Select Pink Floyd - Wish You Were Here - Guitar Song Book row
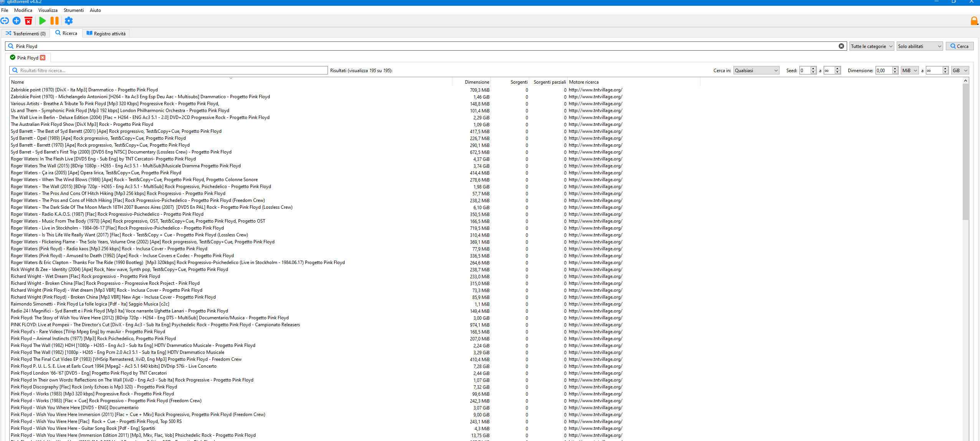This screenshot has width=980, height=441. coord(355,428)
